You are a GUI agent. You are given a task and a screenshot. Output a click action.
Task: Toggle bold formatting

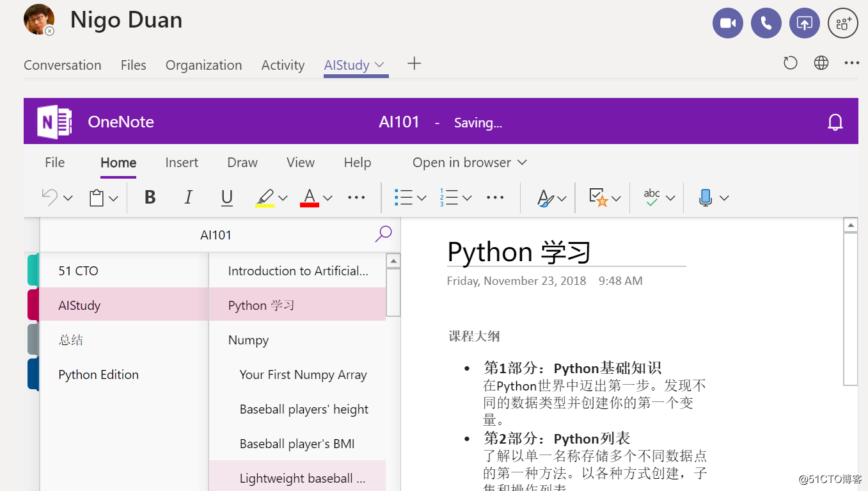pyautogui.click(x=150, y=198)
